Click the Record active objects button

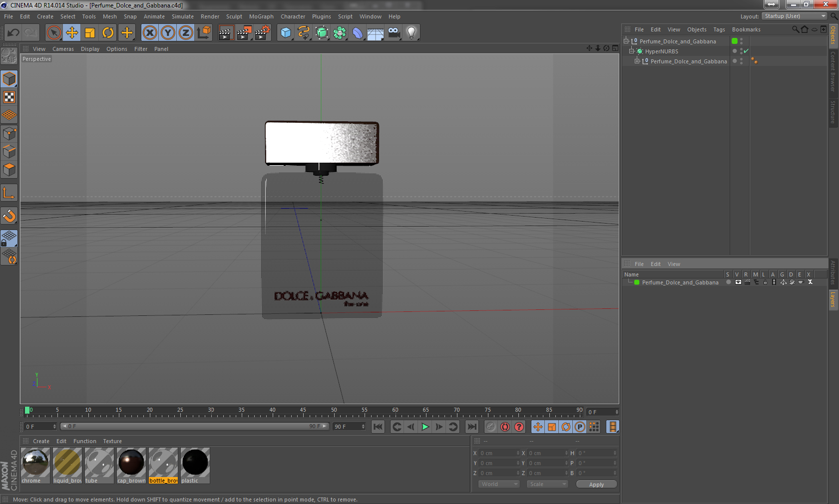491,427
